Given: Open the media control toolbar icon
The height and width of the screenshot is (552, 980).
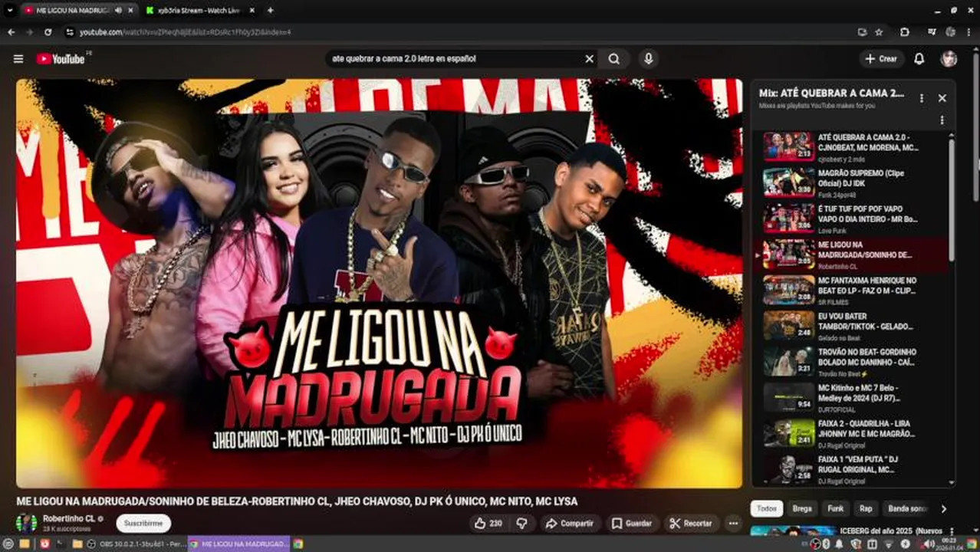Looking at the screenshot, I should [x=932, y=32].
